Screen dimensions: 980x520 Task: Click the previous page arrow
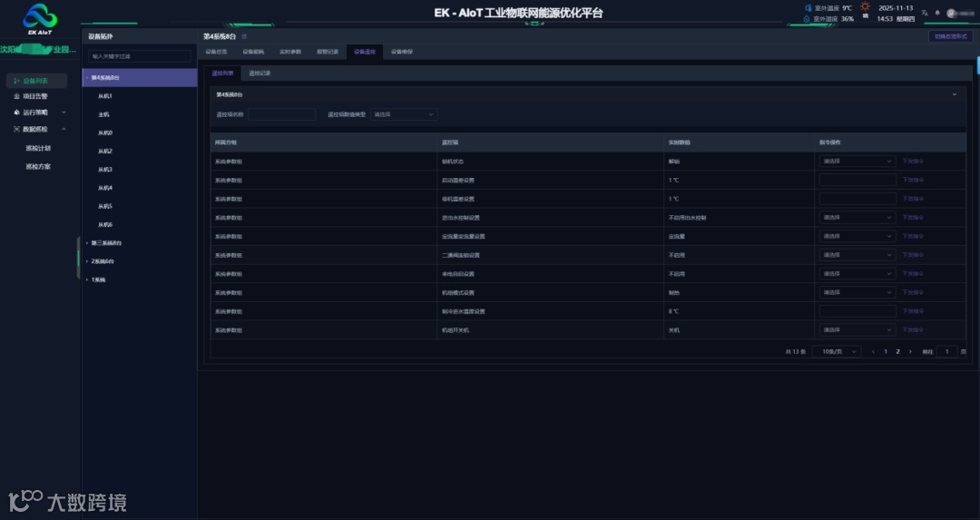tap(873, 352)
